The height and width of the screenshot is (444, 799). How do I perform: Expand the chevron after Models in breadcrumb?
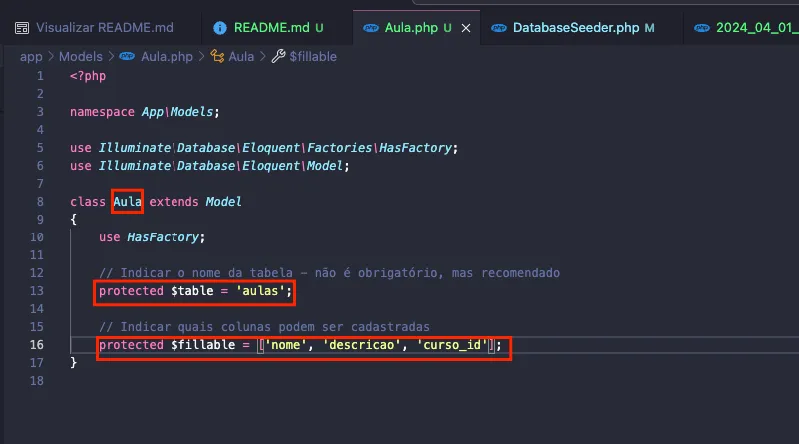(111, 57)
